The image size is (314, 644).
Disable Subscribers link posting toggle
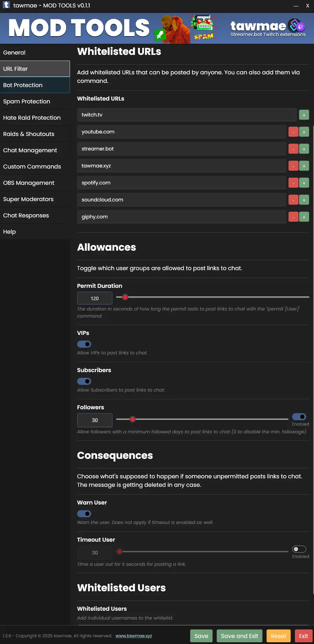[x=84, y=381]
